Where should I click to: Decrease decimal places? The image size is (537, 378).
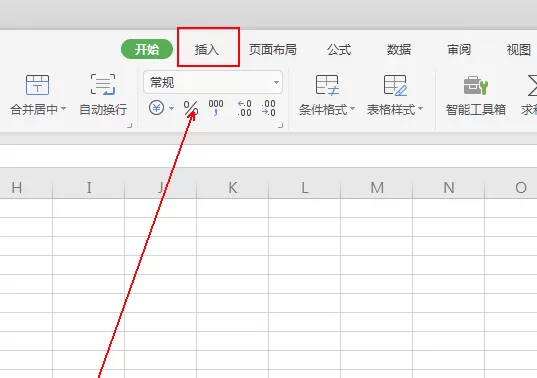pyautogui.click(x=268, y=108)
